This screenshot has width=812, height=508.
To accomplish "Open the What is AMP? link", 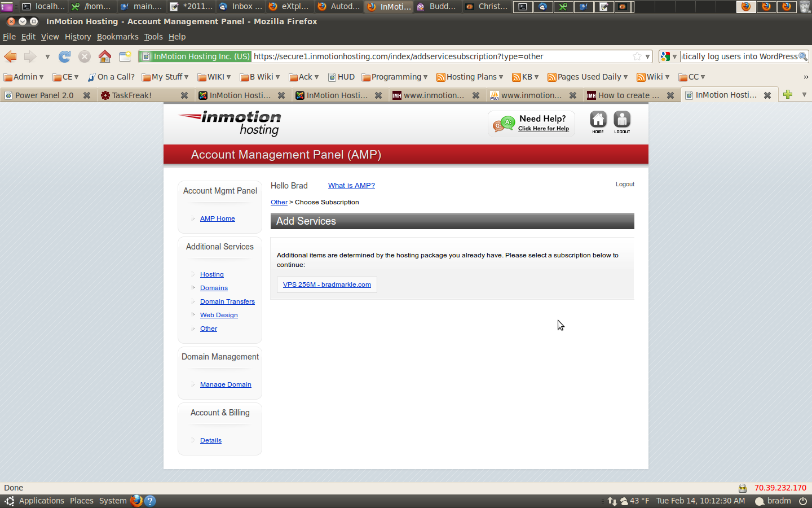I will coord(351,185).
